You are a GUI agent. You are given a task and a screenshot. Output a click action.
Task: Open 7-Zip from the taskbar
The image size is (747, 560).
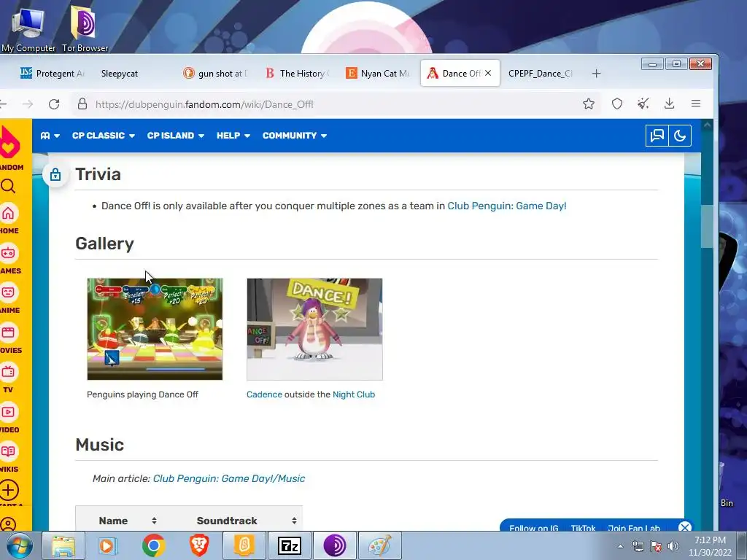coord(290,545)
